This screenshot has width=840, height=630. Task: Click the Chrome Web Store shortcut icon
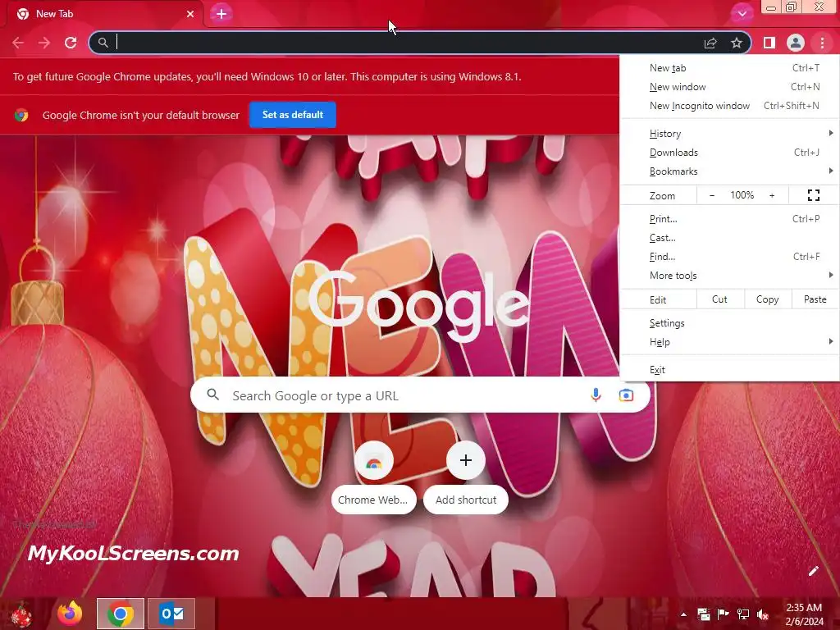pos(374,461)
